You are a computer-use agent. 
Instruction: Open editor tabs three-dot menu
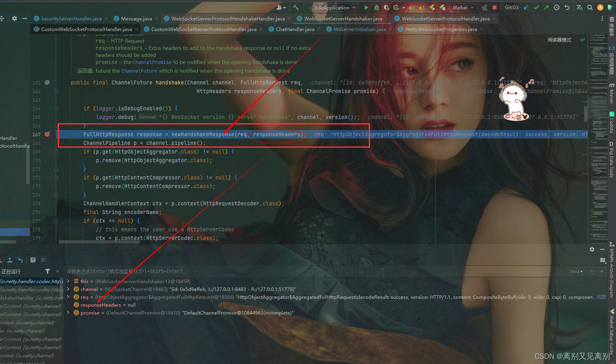click(602, 18)
